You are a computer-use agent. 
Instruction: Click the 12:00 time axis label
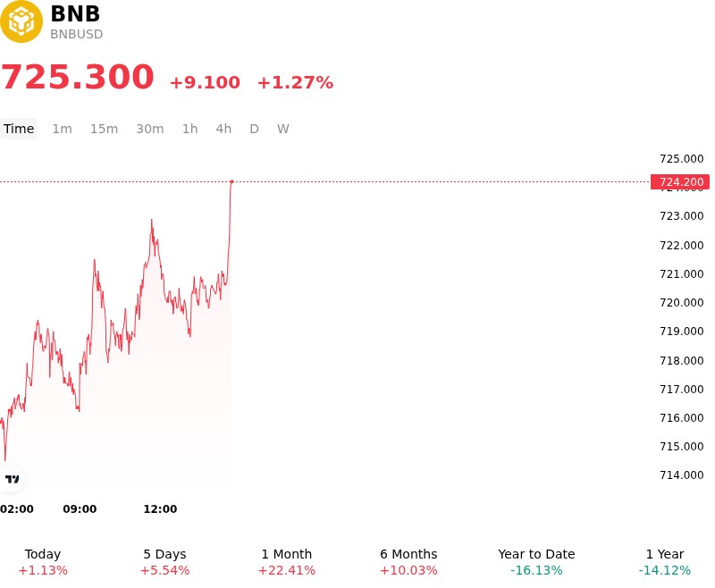coord(160,509)
